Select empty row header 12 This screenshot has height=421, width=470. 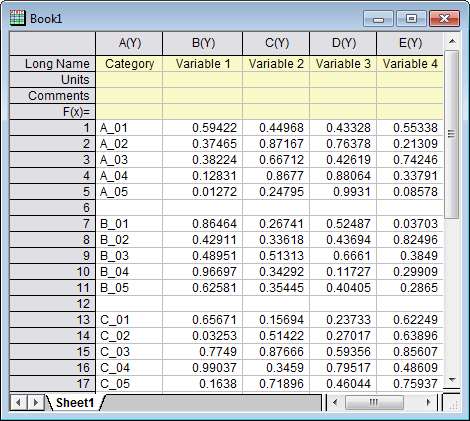(53, 304)
